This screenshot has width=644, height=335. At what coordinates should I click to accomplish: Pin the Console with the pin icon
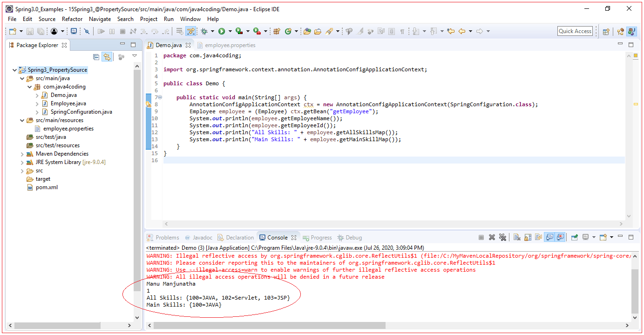coord(573,237)
